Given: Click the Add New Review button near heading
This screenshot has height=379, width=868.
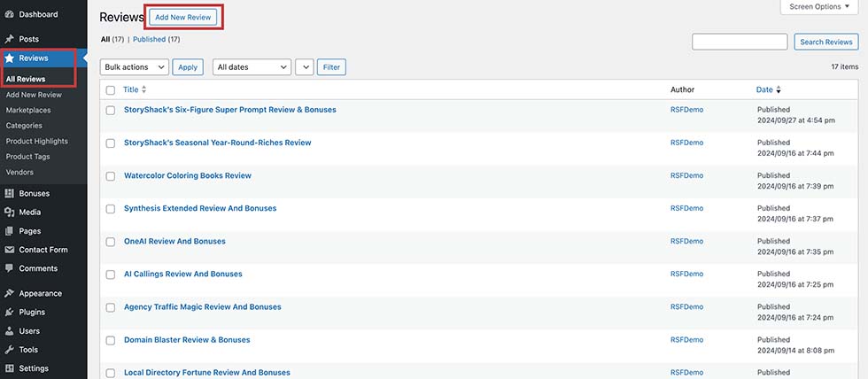Looking at the screenshot, I should click(183, 17).
